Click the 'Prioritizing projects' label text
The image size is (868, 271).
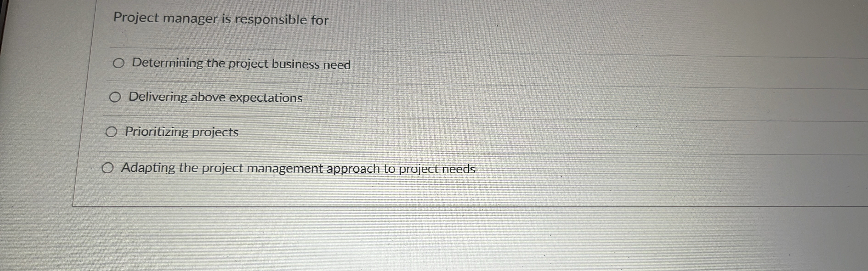182,132
